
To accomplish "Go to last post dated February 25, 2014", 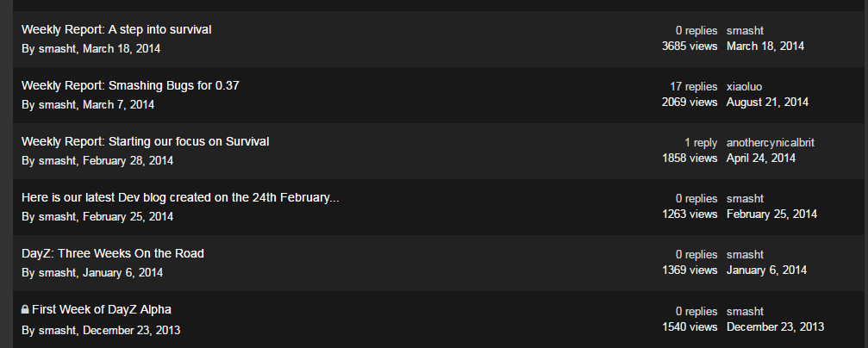I will [771, 214].
